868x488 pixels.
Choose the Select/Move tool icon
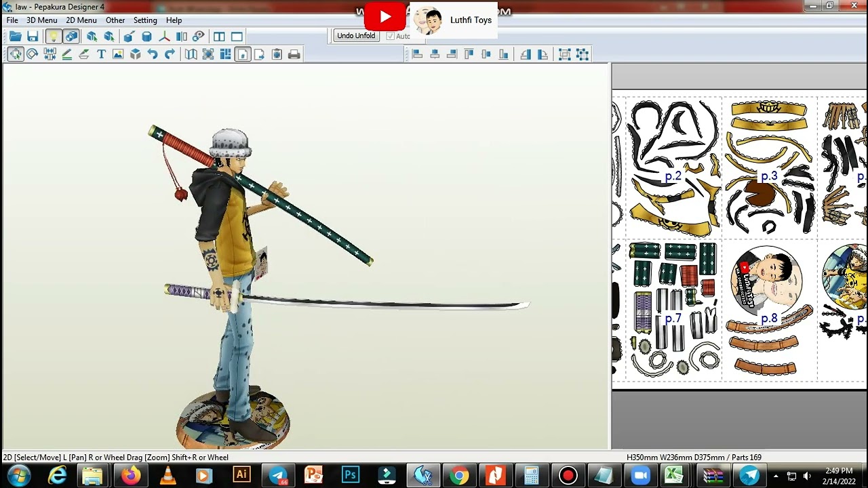click(x=15, y=54)
